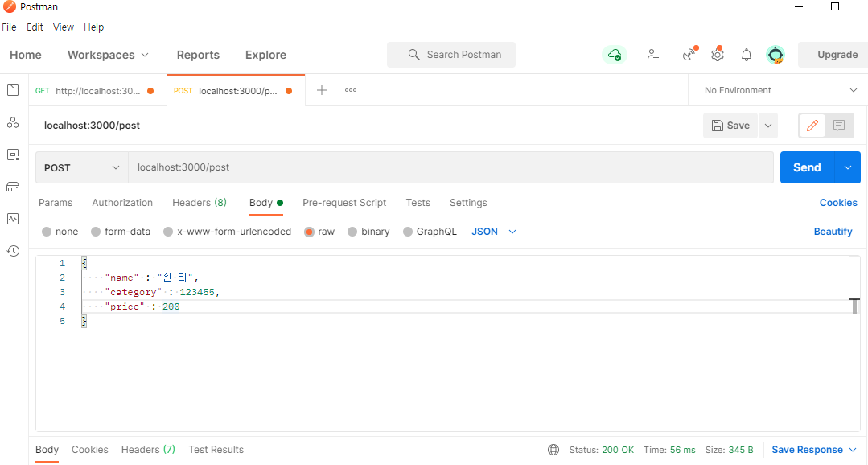Screen dimensions: 868x465
Task: Open the Edit menu
Action: pos(35,27)
